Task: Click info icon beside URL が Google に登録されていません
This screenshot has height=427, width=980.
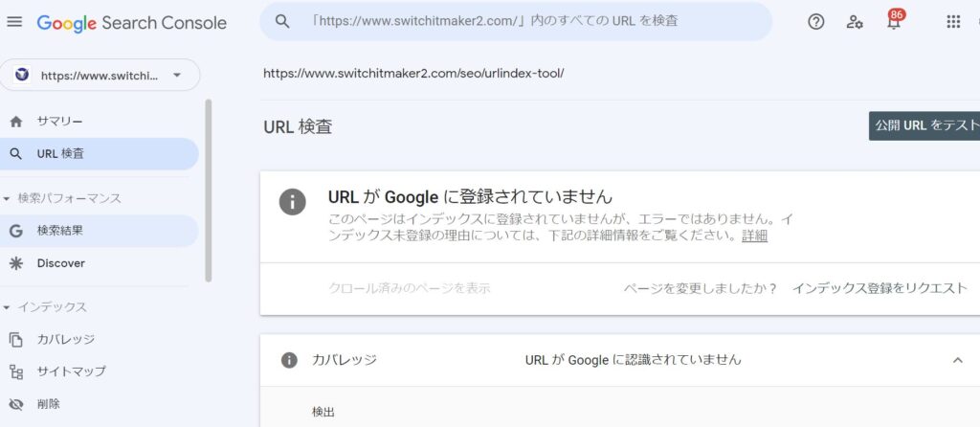Action: click(293, 202)
